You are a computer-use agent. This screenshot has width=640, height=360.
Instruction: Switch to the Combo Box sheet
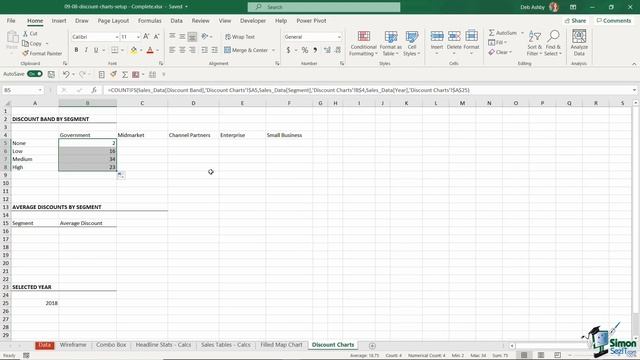coord(111,345)
